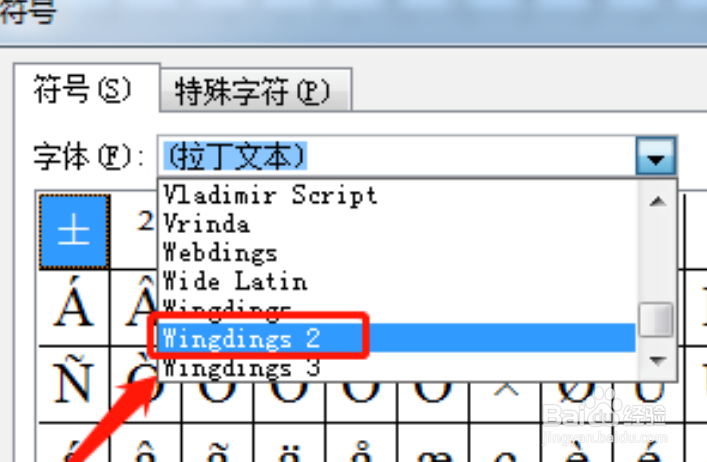Open the 特殊字符(P) tab
The image size is (707, 462).
click(x=256, y=91)
